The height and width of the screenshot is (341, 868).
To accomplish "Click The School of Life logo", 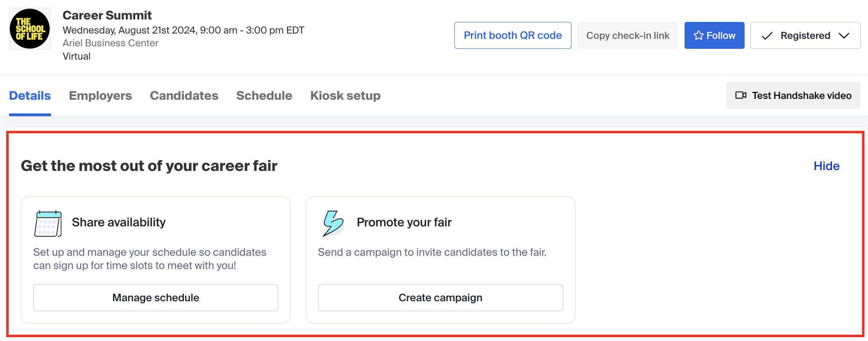I will coord(30,29).
